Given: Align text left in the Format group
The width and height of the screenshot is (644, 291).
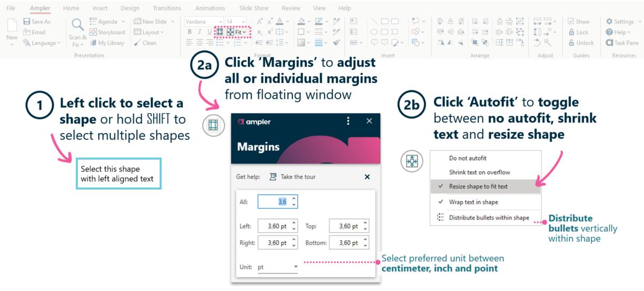Looking at the screenshot, I should 190,43.
